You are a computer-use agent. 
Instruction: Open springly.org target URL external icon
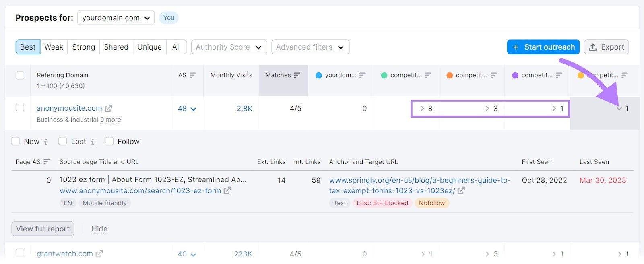pos(461,190)
